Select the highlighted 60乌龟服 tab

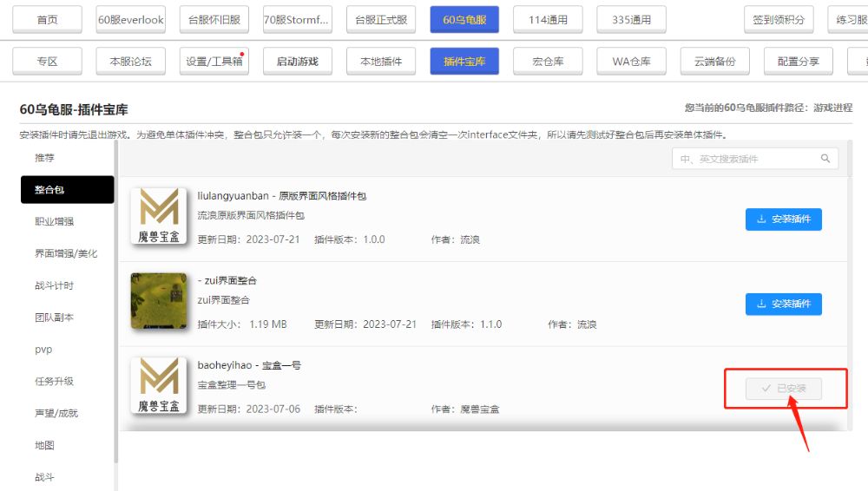[x=464, y=20]
